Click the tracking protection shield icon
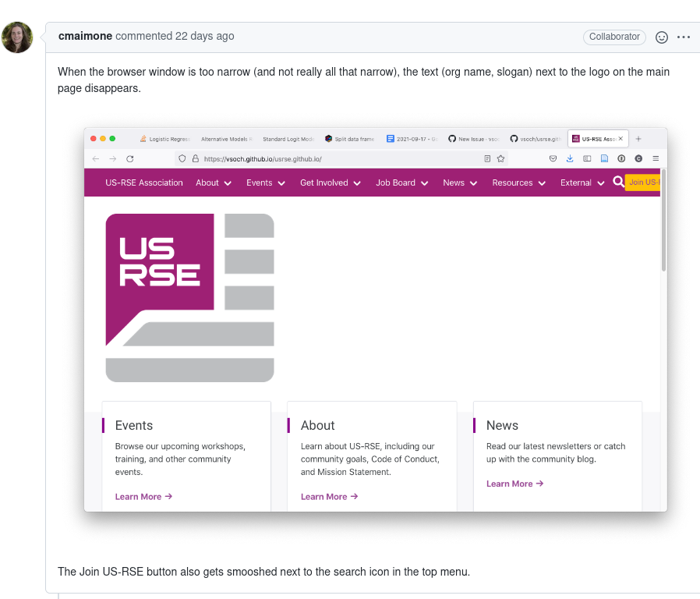Viewport: 700px width, 599px height. [x=182, y=158]
